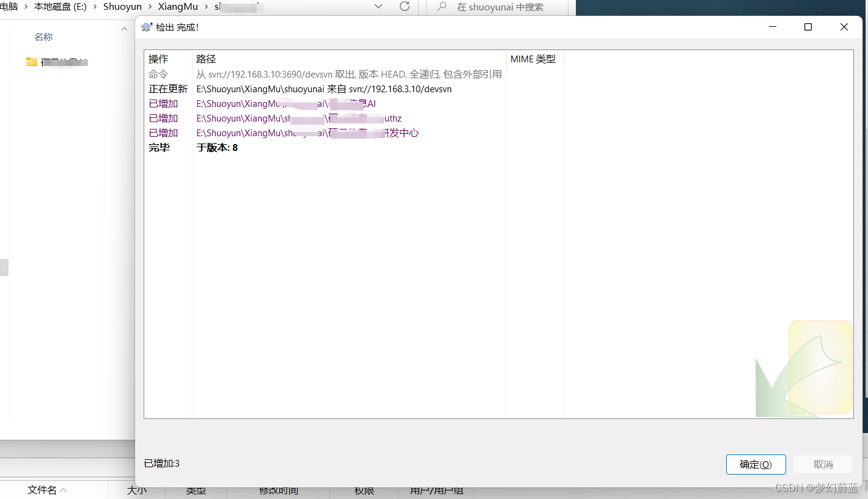Sort by the 路径 column header
The height and width of the screenshot is (499, 868).
pos(206,59)
